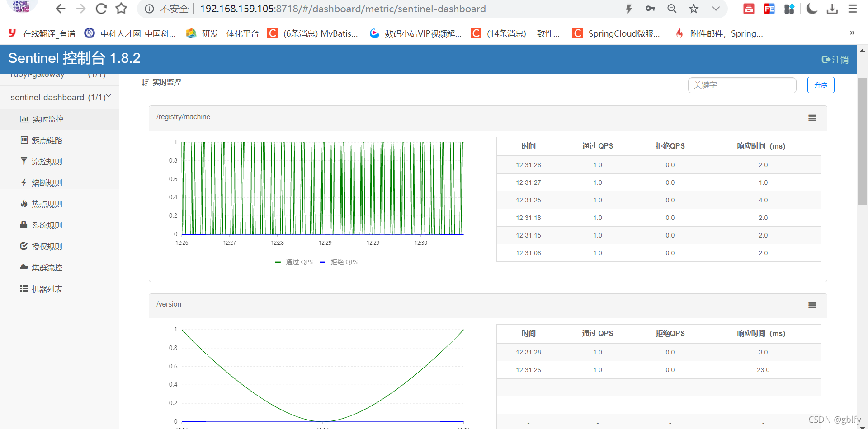Collapse sentinel-dashboard (1/1) app entry

[x=61, y=97]
